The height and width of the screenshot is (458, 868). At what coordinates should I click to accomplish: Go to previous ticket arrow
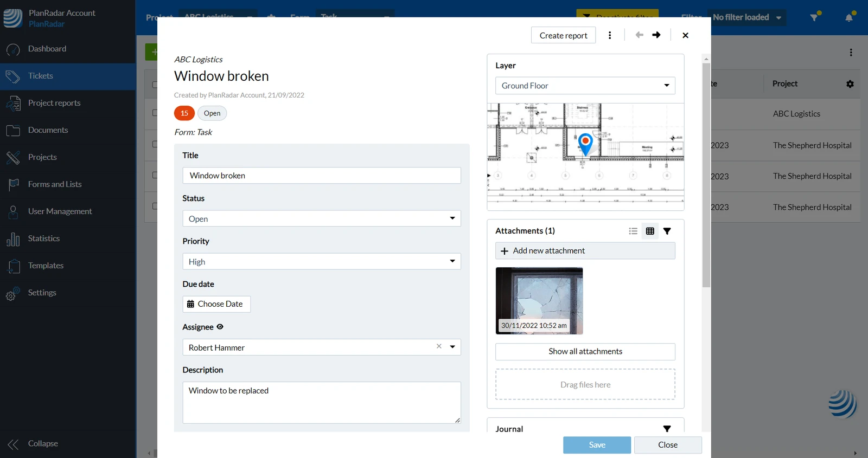639,35
